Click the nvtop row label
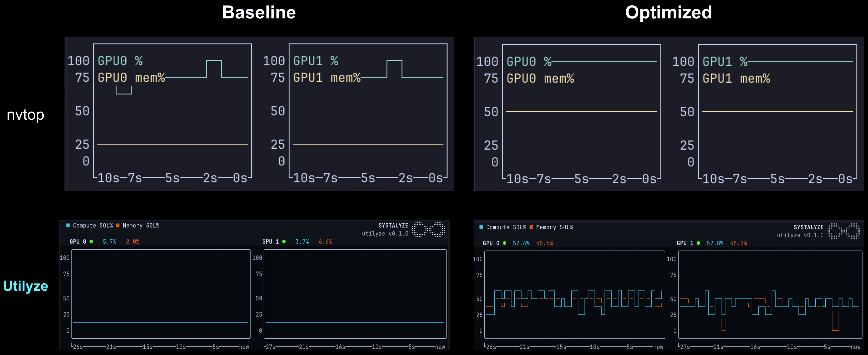868x355 pixels. tap(25, 115)
